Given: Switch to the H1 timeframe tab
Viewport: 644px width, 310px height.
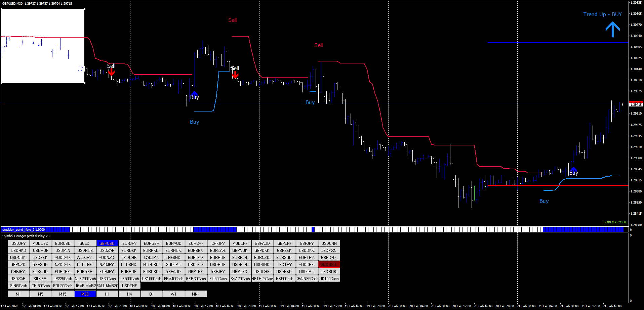Looking at the screenshot, I should [x=107, y=294].
